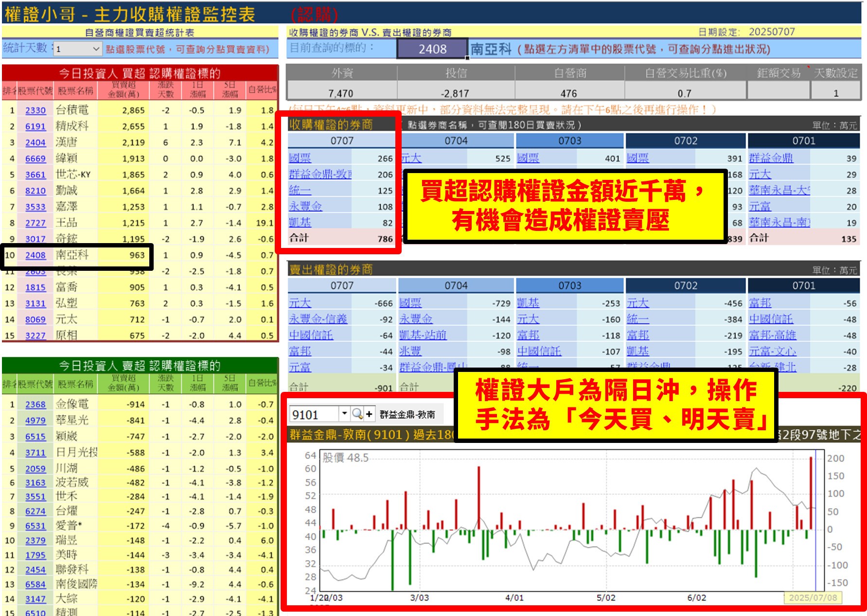Select the date setting value 20250707
The height and width of the screenshot is (616, 867).
pos(772,32)
